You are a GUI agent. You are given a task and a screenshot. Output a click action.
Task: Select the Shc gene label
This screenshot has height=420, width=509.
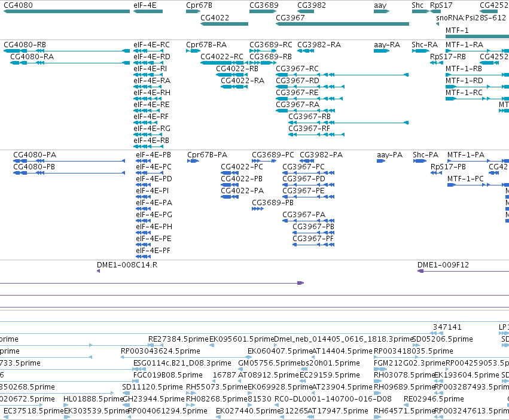coord(417,5)
